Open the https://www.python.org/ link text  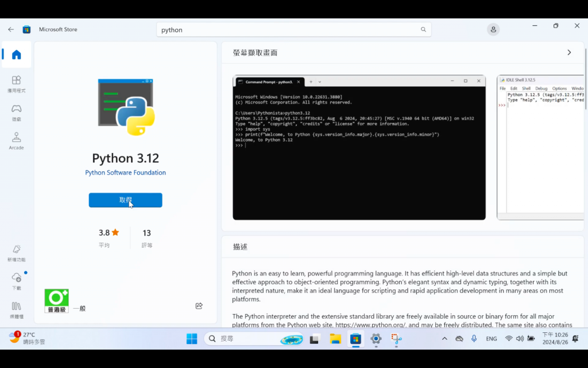point(370,325)
